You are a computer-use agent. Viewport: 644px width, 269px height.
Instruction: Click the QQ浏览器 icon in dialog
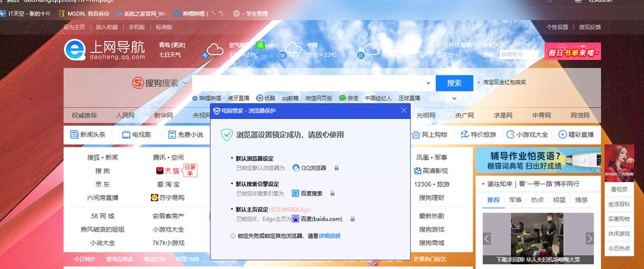click(x=296, y=167)
